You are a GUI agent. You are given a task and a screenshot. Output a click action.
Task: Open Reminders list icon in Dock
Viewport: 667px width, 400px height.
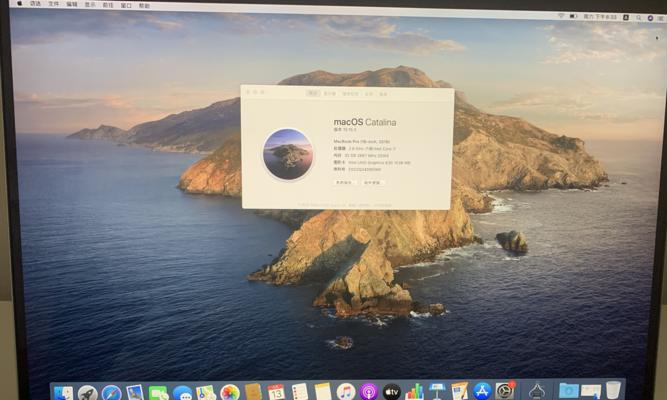point(300,391)
